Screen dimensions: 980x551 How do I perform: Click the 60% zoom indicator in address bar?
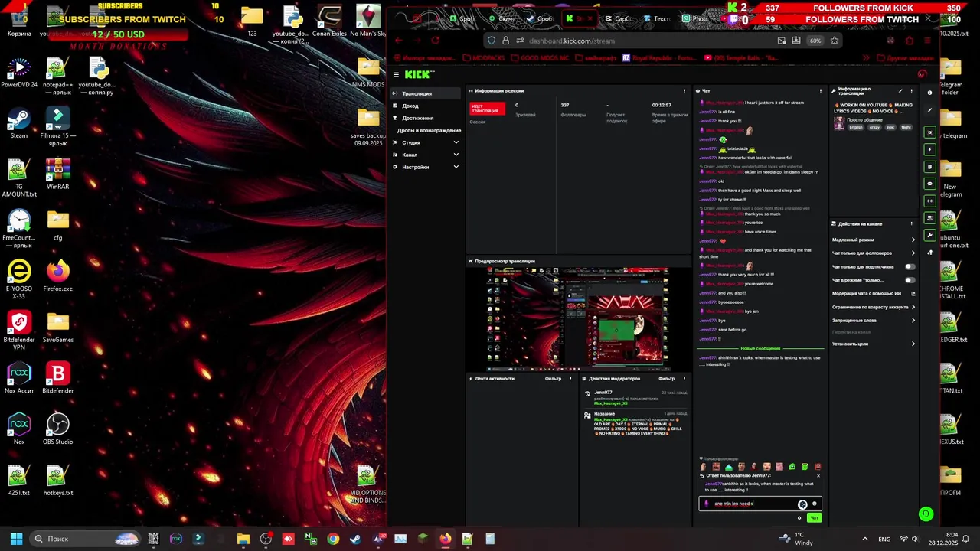click(815, 41)
